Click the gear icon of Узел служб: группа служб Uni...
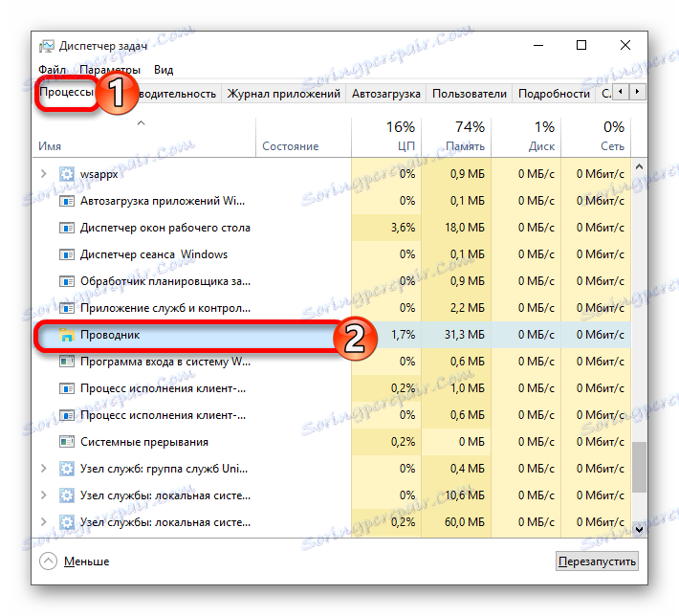The height and width of the screenshot is (616, 679). tap(66, 469)
